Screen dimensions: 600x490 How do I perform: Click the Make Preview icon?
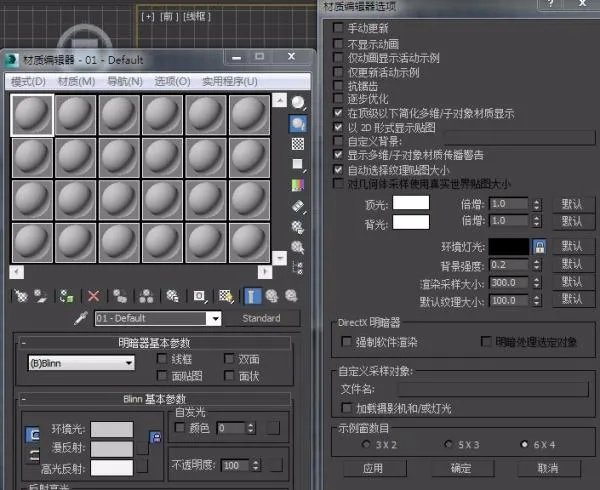point(298,206)
